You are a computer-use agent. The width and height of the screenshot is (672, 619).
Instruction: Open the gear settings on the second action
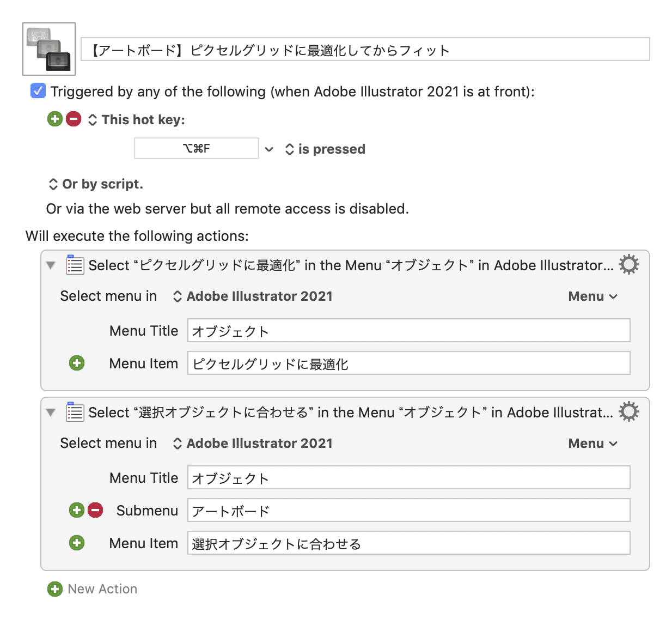point(629,412)
